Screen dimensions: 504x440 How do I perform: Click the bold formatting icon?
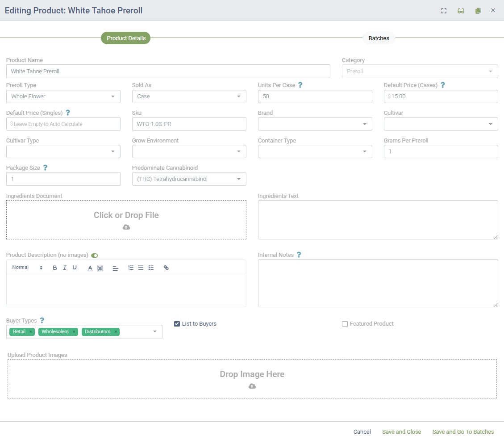point(55,268)
